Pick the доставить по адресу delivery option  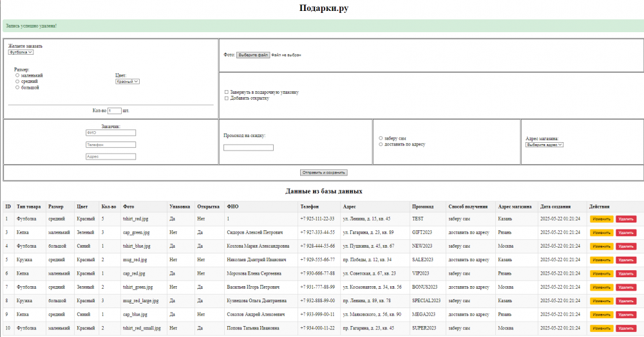[x=381, y=144]
